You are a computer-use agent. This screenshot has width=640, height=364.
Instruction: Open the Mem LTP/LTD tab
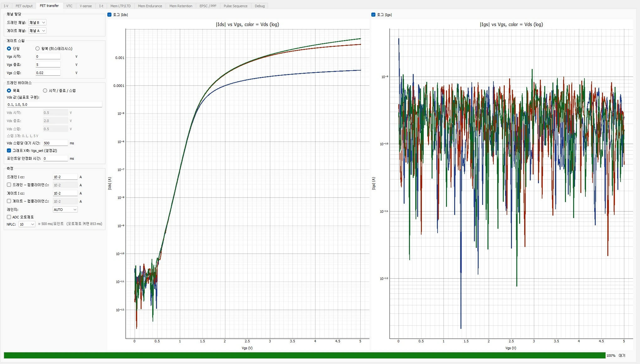(121, 6)
